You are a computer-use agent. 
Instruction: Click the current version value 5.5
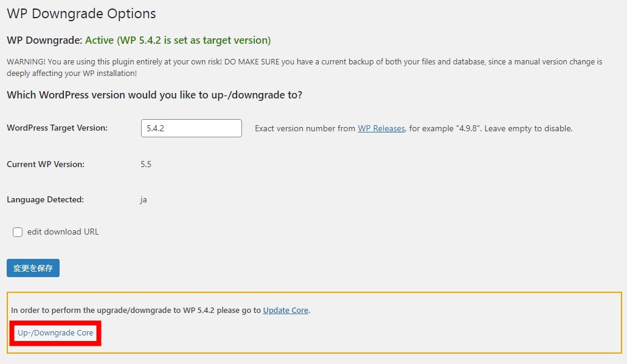point(146,164)
